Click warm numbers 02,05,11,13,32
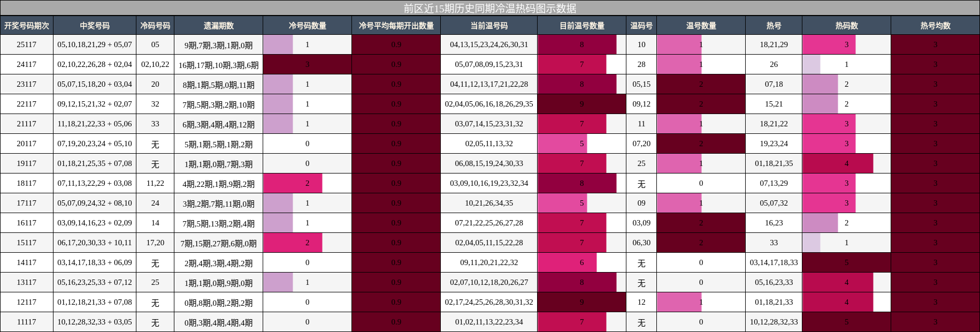980x332 pixels. point(489,144)
